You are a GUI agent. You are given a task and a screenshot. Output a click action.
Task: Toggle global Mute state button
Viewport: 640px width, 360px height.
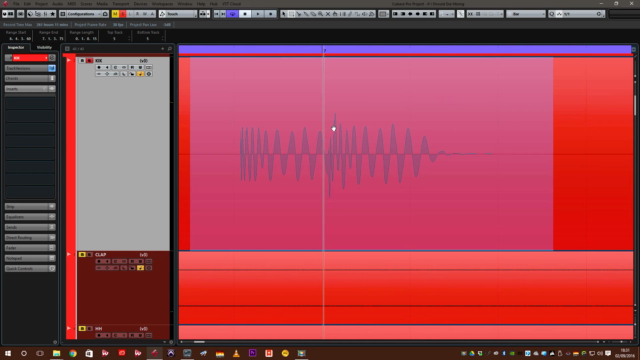tap(115, 14)
